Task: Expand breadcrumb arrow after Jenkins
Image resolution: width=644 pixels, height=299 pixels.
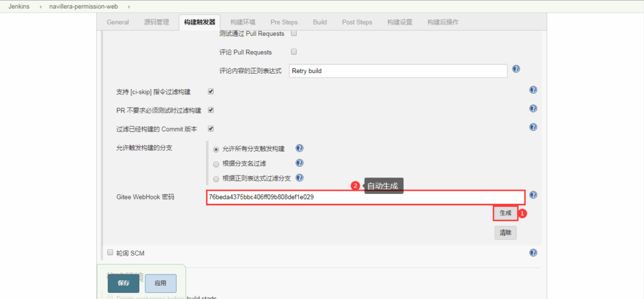Action: tap(40, 7)
